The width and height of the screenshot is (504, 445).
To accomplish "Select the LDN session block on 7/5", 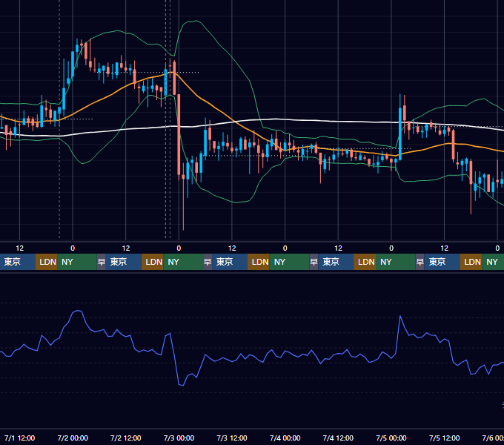I will coord(471,262).
